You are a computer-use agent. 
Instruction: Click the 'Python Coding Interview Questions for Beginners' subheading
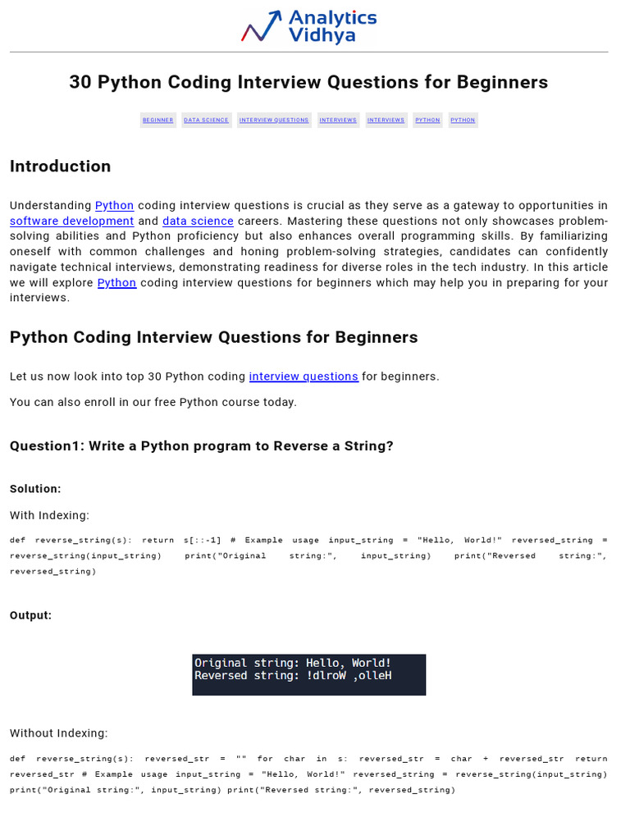(x=213, y=337)
